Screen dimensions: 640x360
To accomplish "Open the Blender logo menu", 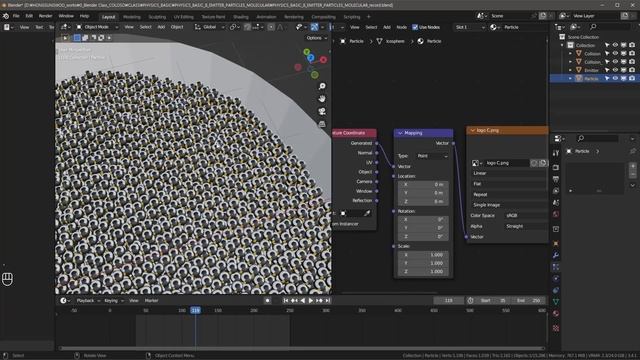I will 6,16.
